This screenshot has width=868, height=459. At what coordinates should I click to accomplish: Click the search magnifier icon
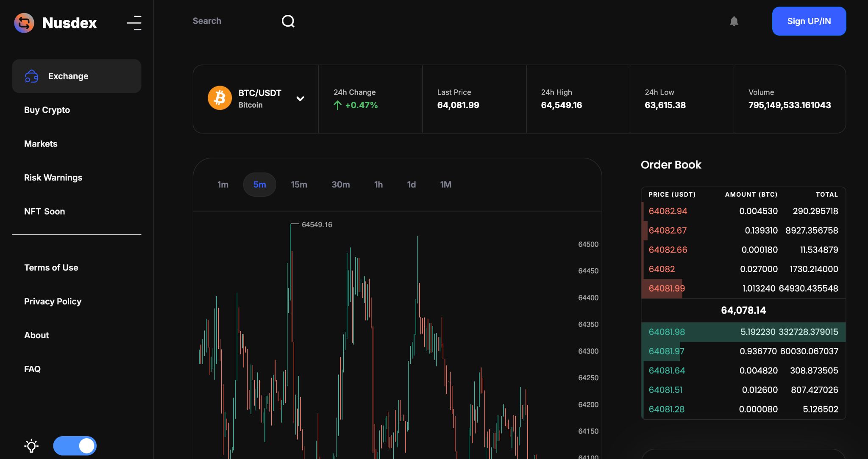288,21
